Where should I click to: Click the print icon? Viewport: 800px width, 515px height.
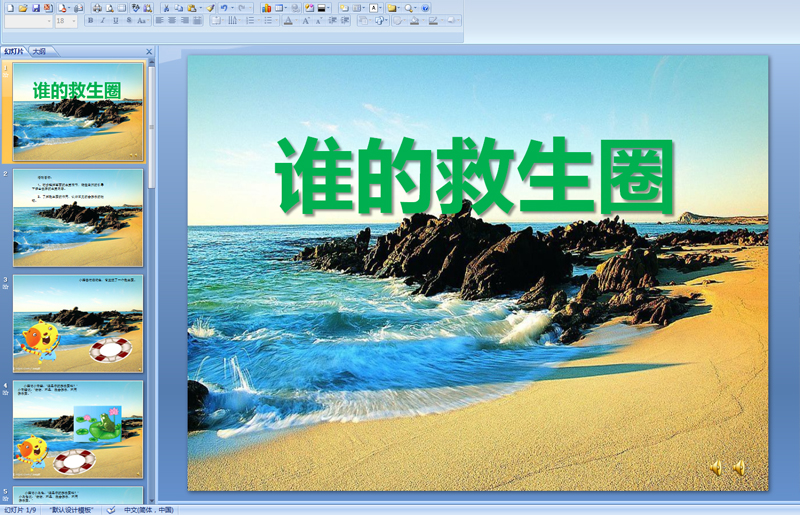tap(97, 8)
